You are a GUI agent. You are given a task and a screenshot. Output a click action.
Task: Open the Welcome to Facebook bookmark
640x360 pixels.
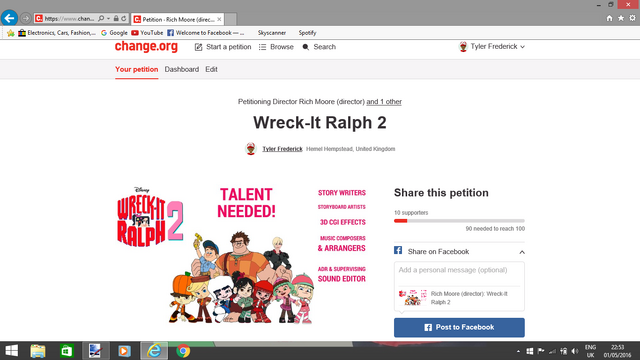click(x=206, y=33)
